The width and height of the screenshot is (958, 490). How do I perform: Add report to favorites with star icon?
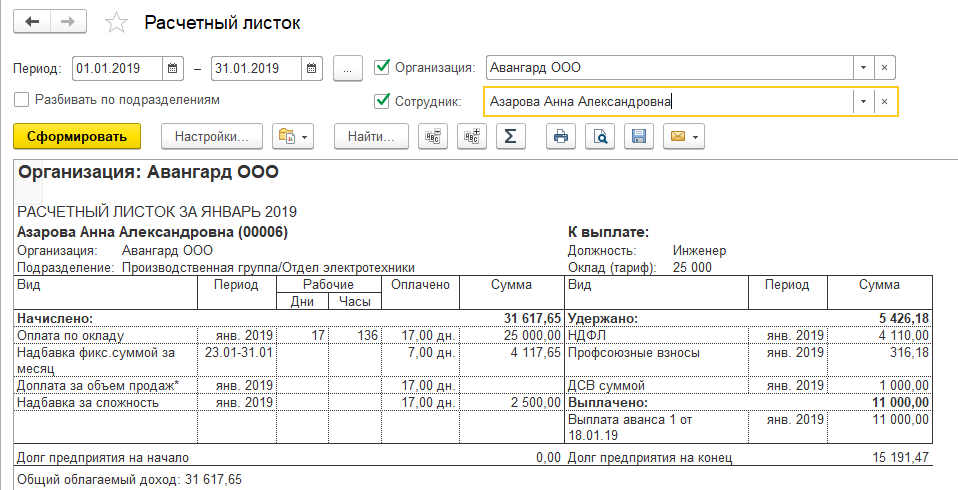[117, 23]
